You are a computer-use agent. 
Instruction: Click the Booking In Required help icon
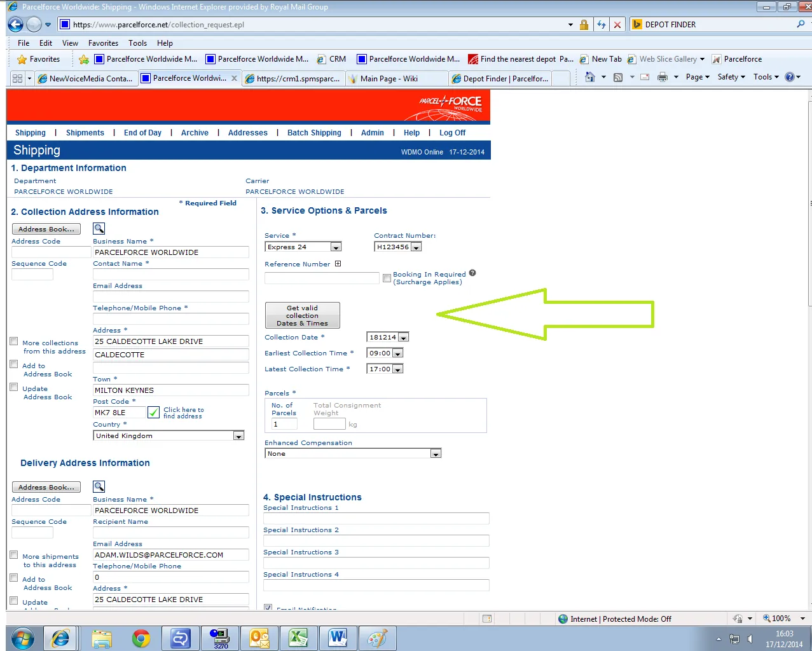[472, 273]
